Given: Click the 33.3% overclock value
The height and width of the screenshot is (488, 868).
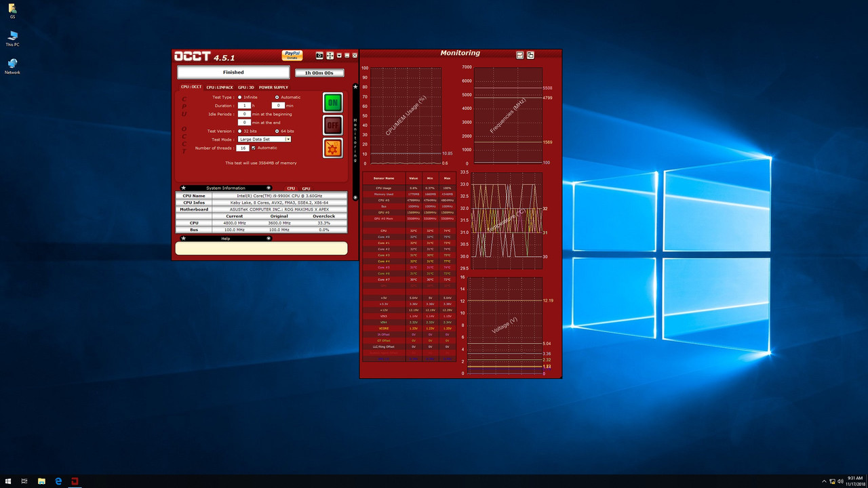Looking at the screenshot, I should tap(323, 222).
